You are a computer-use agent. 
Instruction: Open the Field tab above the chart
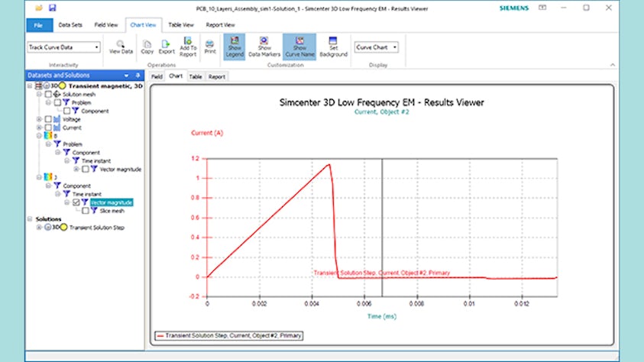[157, 76]
